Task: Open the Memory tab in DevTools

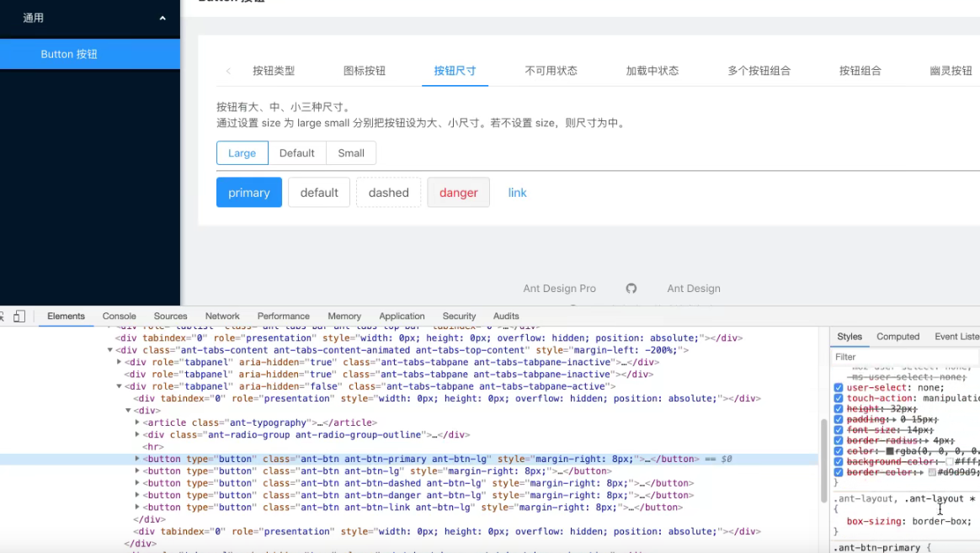Action: [344, 316]
